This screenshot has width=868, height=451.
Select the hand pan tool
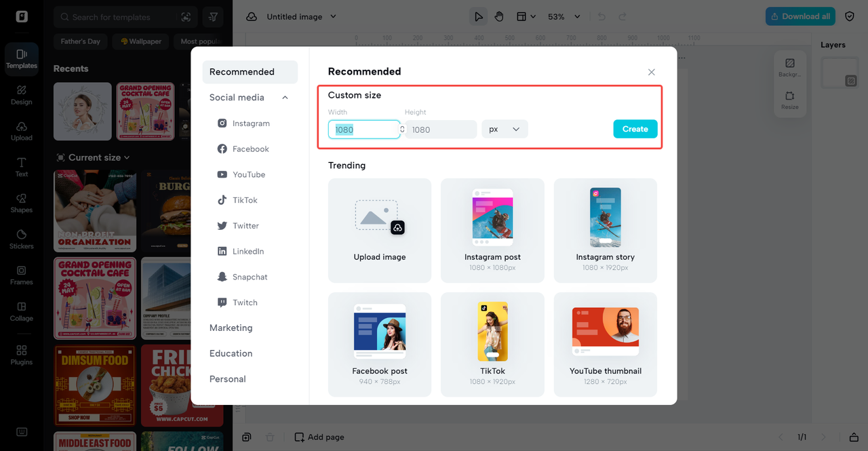[x=499, y=16]
